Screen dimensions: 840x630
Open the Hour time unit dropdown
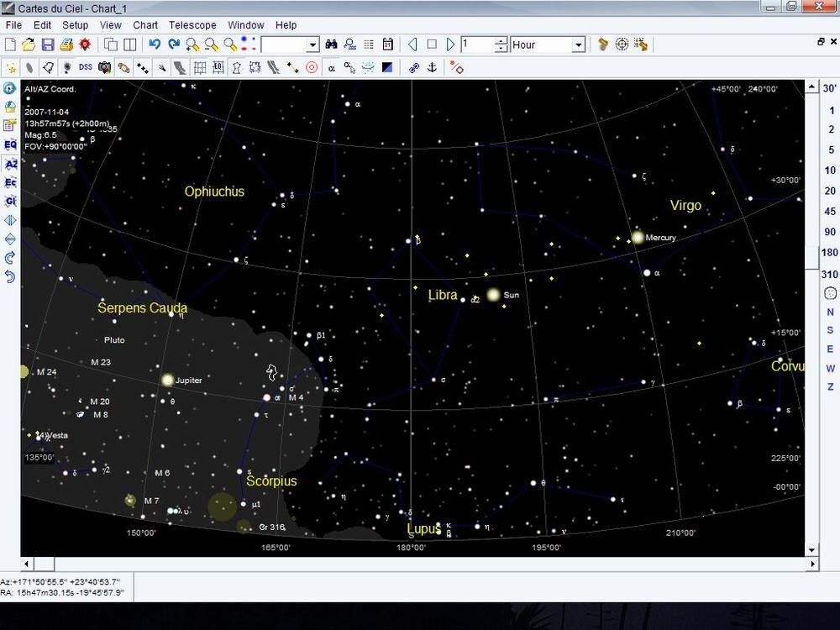(578, 45)
